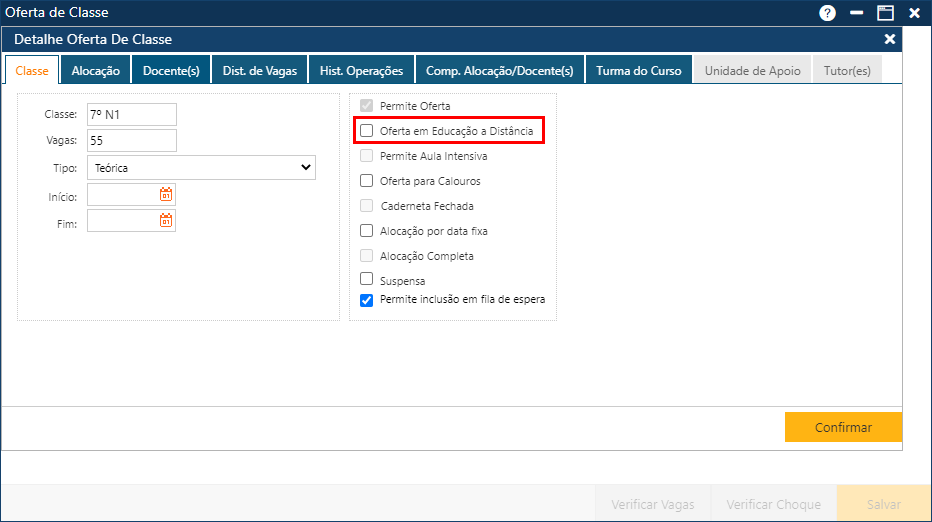Open the help question mark icon

click(x=827, y=13)
